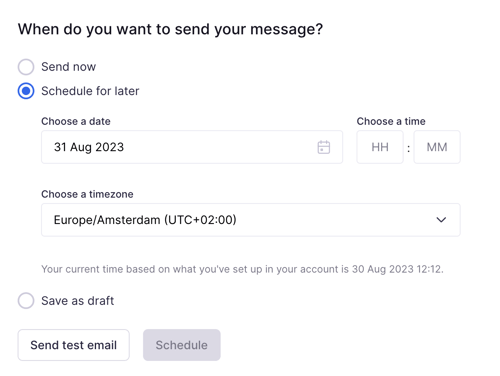Viewport: 500px width, 376px height.
Task: Click the send message heading text
Action: [170, 29]
